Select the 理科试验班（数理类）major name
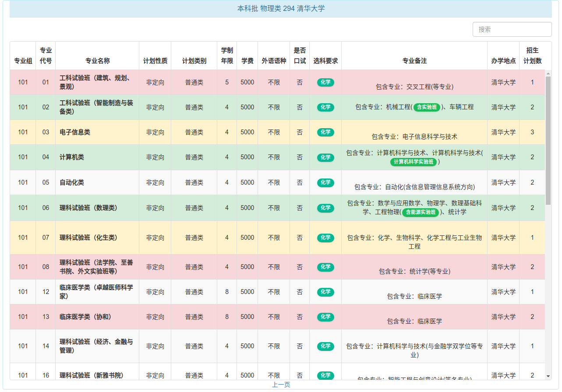The image size is (562, 392). click(88, 208)
